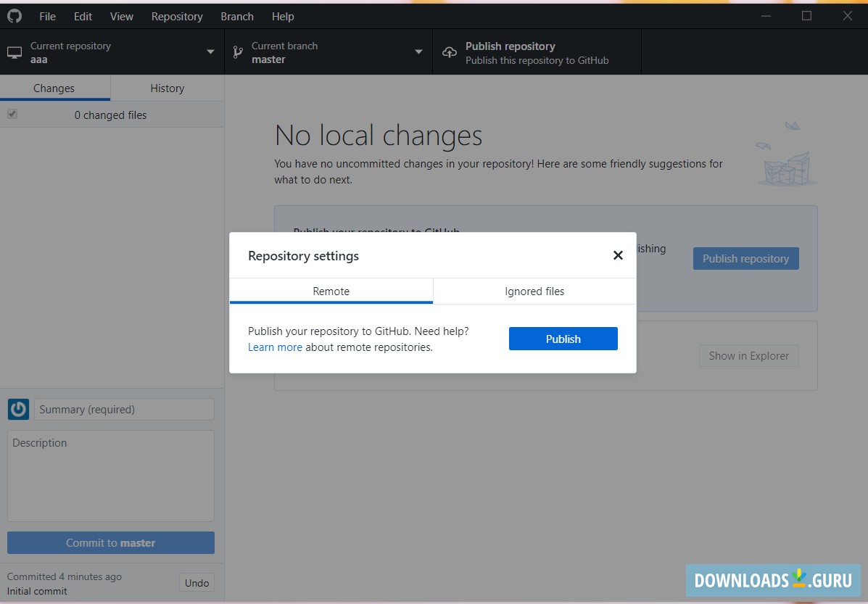Focus the Description text area
The width and height of the screenshot is (868, 604).
[x=111, y=476]
